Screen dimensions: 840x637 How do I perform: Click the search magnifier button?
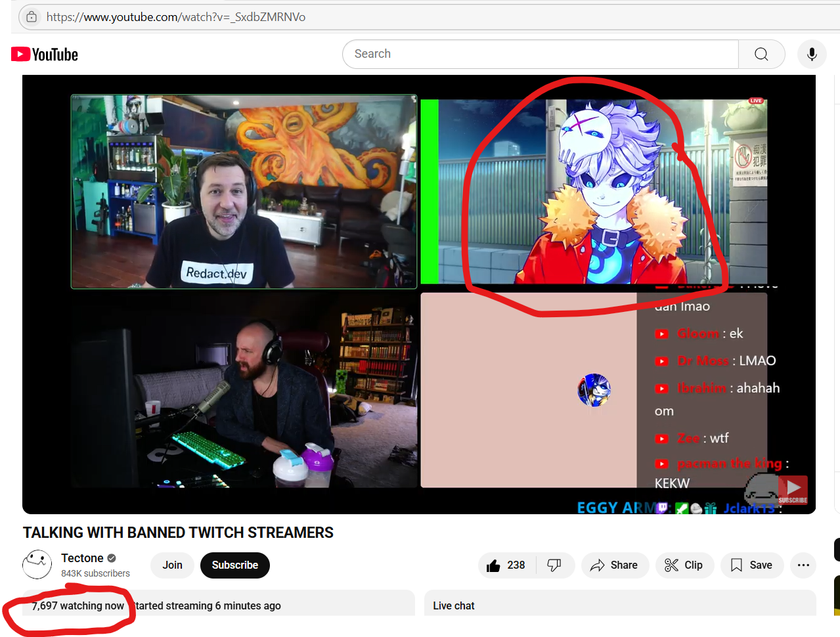[762, 54]
